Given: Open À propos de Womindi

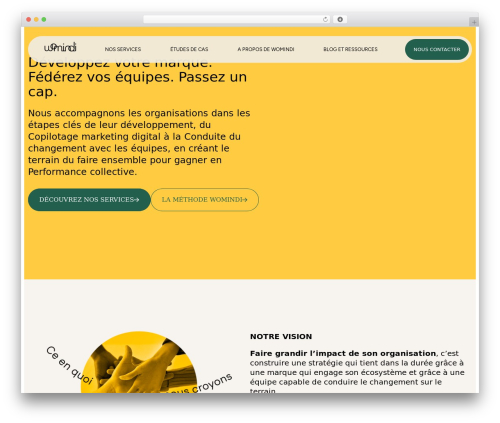Looking at the screenshot, I should [266, 49].
